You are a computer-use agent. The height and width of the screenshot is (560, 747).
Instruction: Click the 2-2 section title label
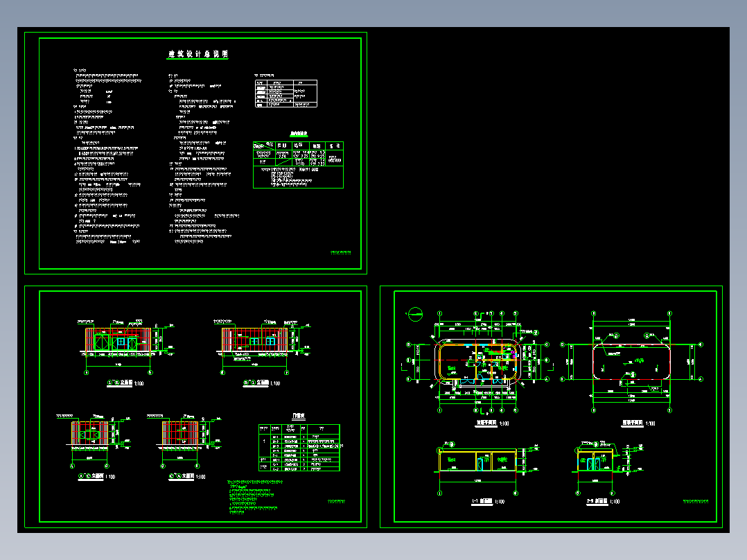(x=603, y=502)
